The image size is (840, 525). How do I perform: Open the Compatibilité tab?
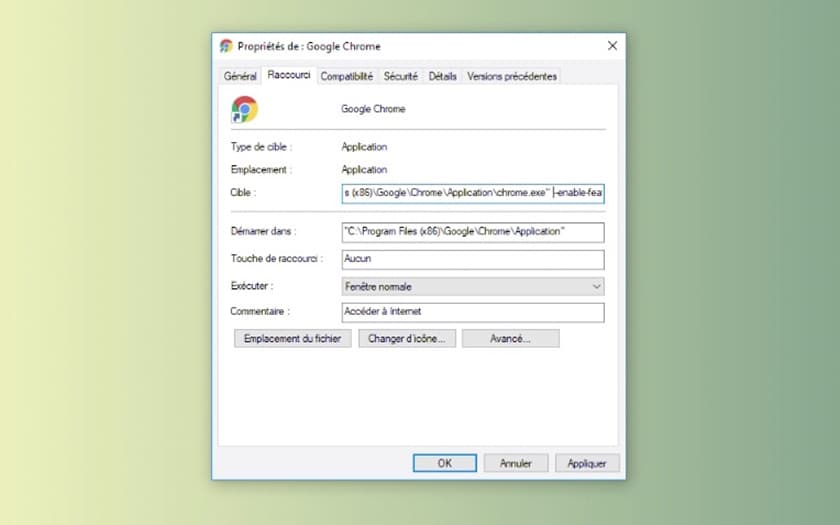point(347,76)
